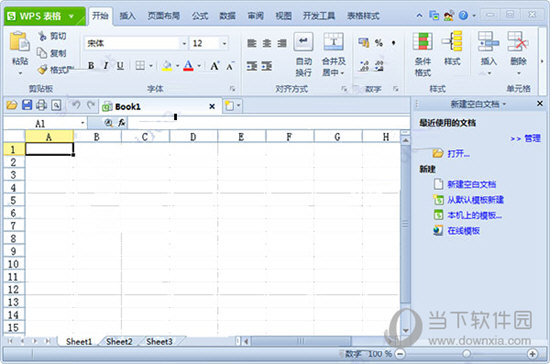Click the Copy (复制) icon
Image resolution: width=550 pixels, height=364 pixels.
[42, 53]
